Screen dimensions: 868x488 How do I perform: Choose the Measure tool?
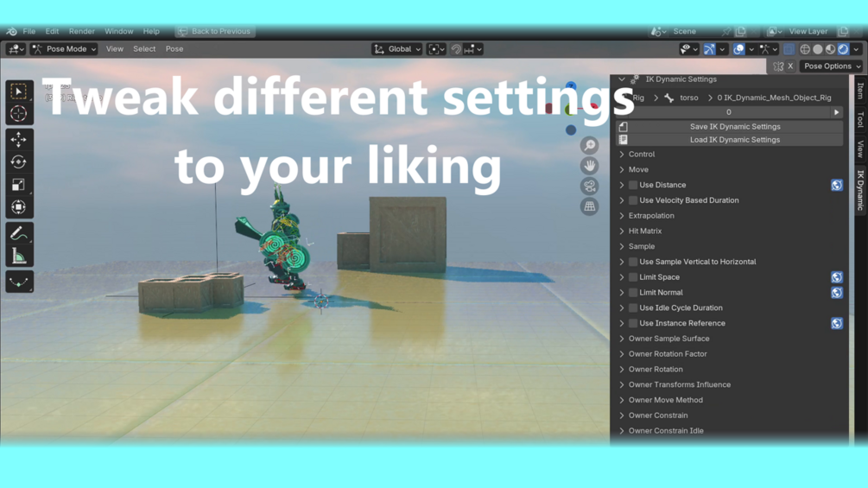(x=19, y=257)
